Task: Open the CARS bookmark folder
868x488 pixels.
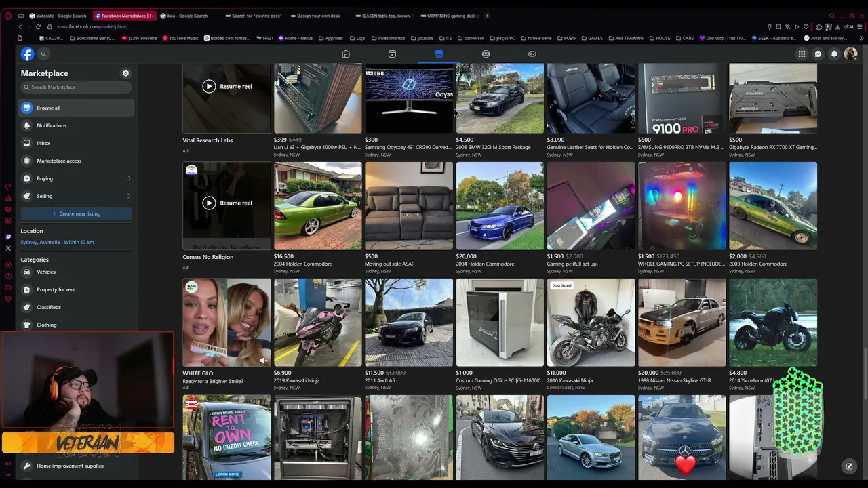Action: pos(685,38)
